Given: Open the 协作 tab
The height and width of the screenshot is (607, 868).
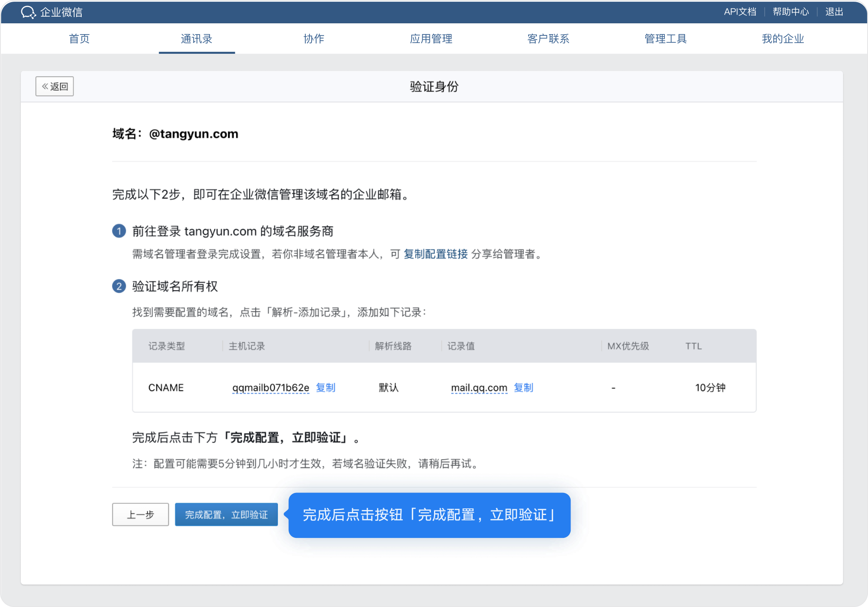Looking at the screenshot, I should pos(314,39).
